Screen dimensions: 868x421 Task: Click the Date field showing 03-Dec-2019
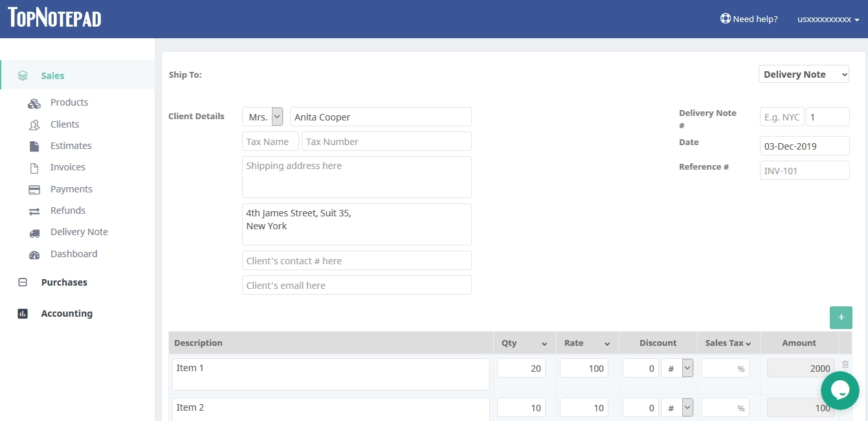click(805, 146)
